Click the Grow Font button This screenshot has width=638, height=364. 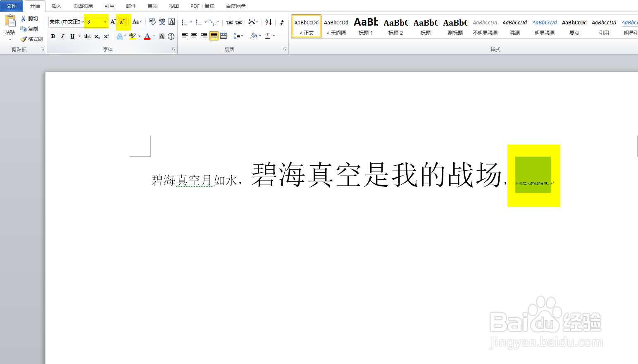tap(113, 22)
